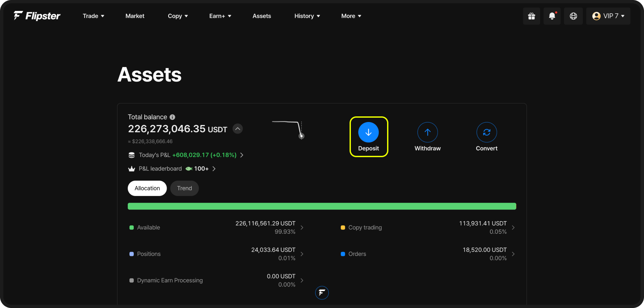Screen dimensions: 644x308
Task: Click the Assets page heading
Action: pyautogui.click(x=149, y=75)
